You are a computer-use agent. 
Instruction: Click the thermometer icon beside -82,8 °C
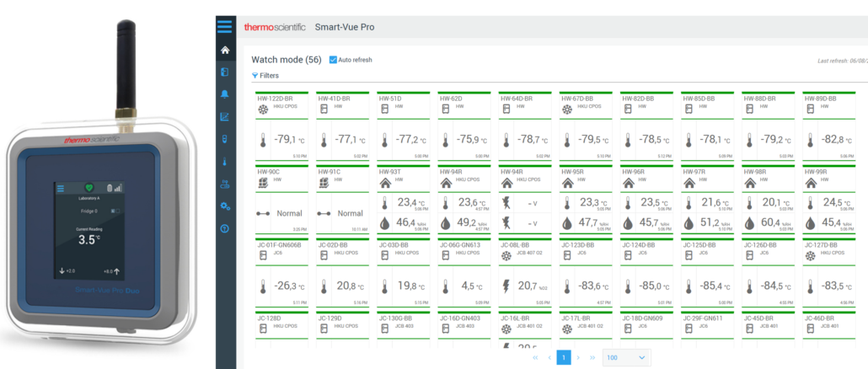(810, 141)
